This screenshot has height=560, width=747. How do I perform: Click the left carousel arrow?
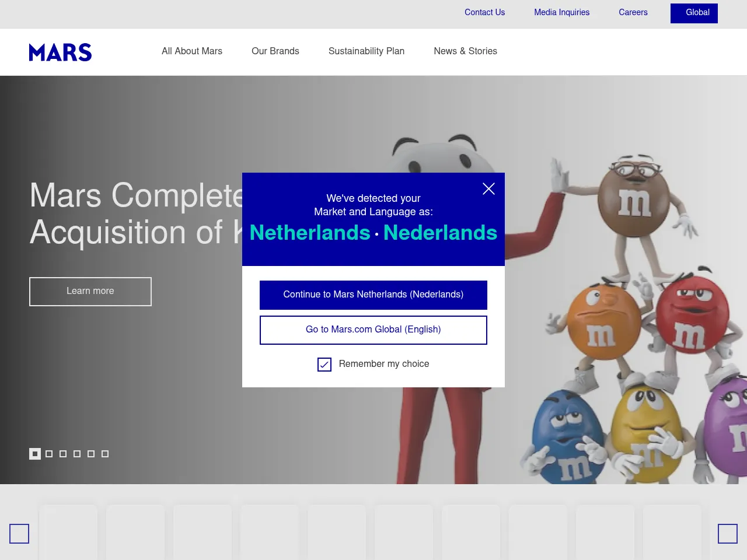tap(19, 533)
